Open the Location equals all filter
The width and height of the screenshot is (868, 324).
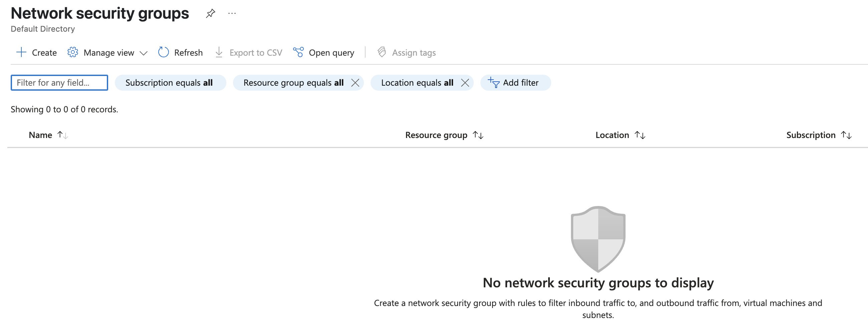coord(417,83)
